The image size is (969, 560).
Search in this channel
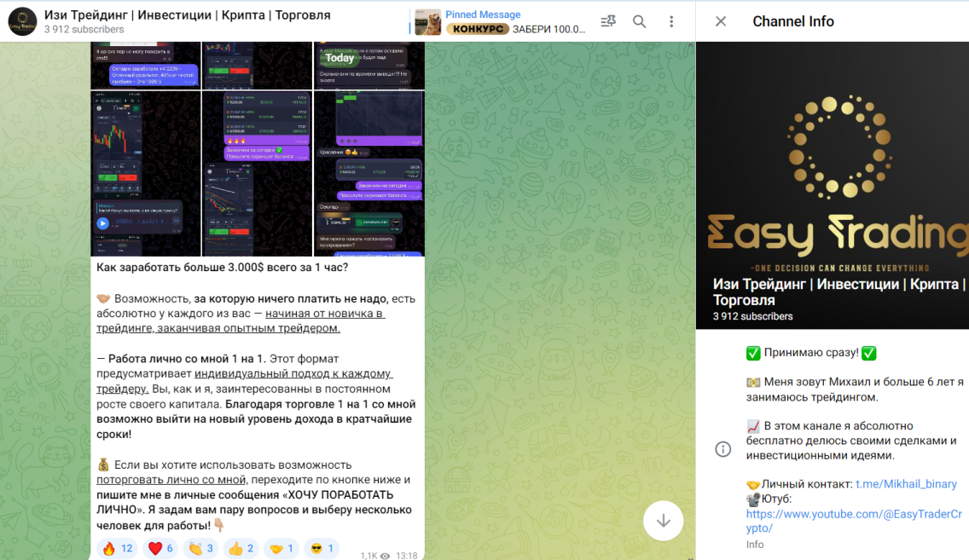(640, 21)
